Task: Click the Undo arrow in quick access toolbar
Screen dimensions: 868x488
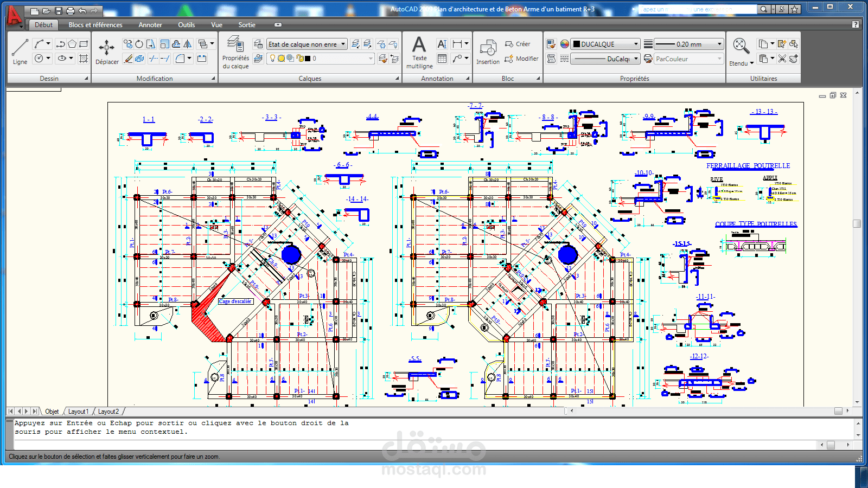Action: (x=82, y=10)
